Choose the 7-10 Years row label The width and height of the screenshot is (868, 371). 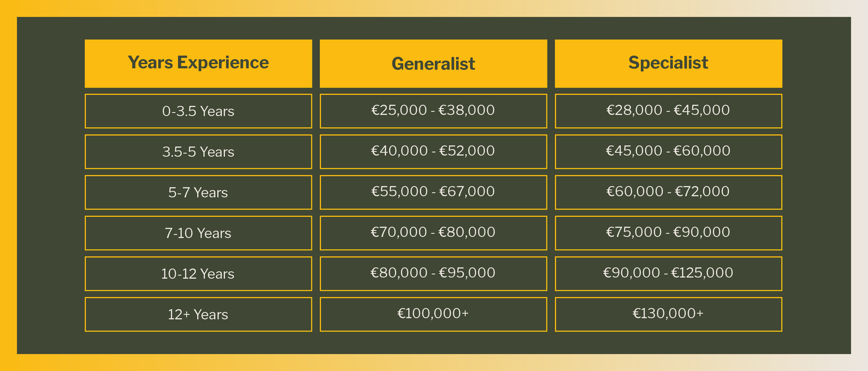pos(198,233)
